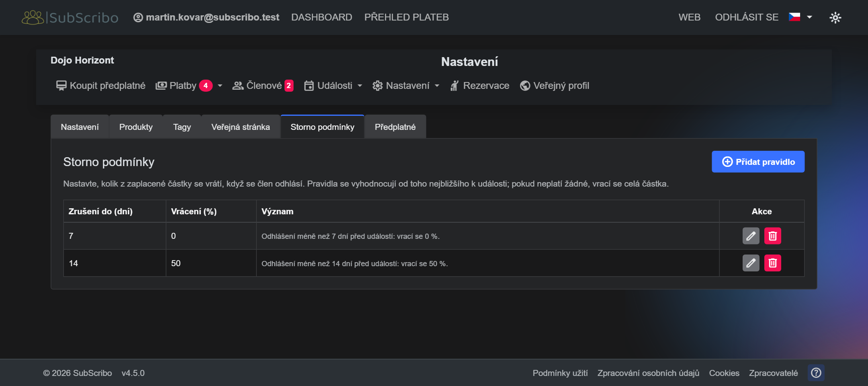
Task: Click the SubScribo logo
Action: [x=70, y=17]
